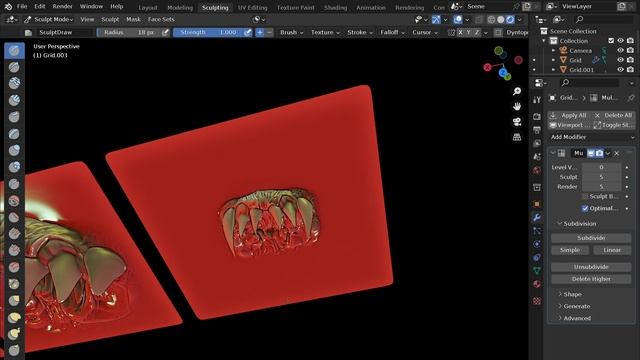Open the Face Sets menu

[161, 19]
